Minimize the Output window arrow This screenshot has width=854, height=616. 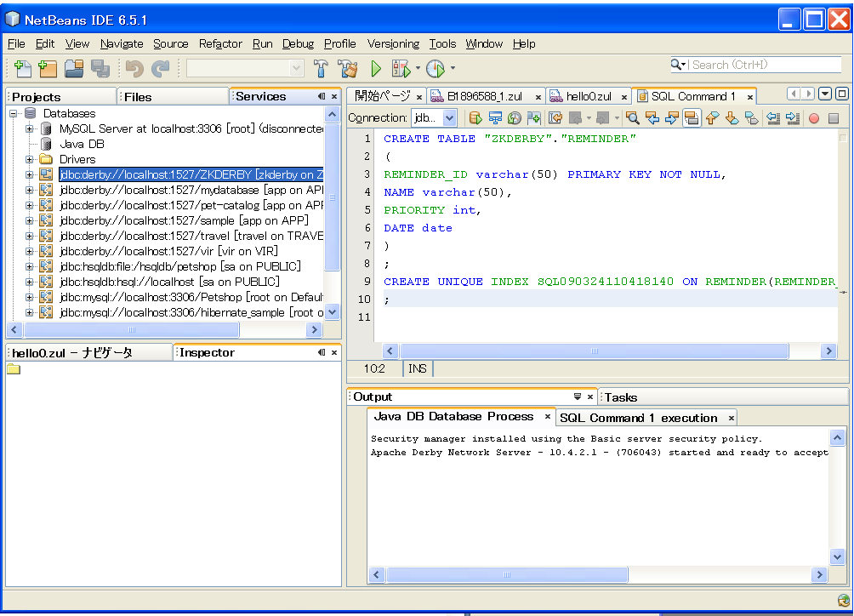[578, 397]
